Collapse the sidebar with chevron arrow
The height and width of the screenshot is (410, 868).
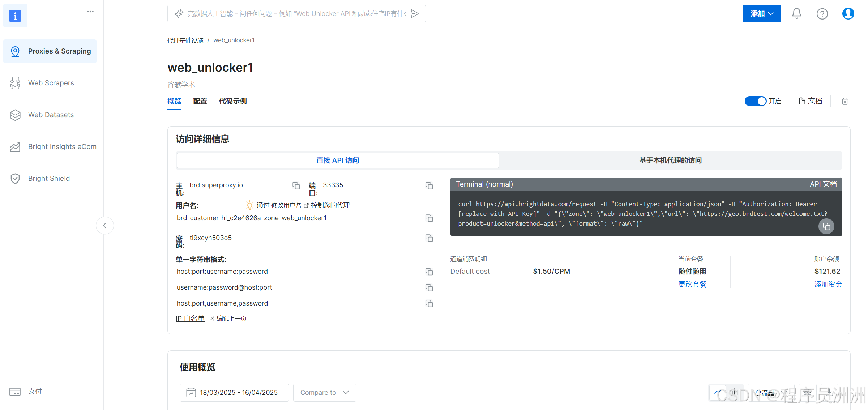[x=105, y=226]
